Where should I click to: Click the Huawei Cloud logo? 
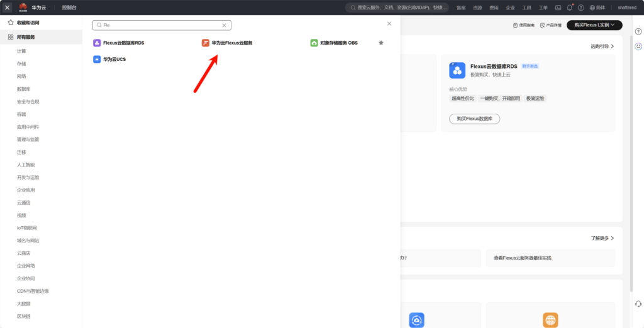pos(23,8)
